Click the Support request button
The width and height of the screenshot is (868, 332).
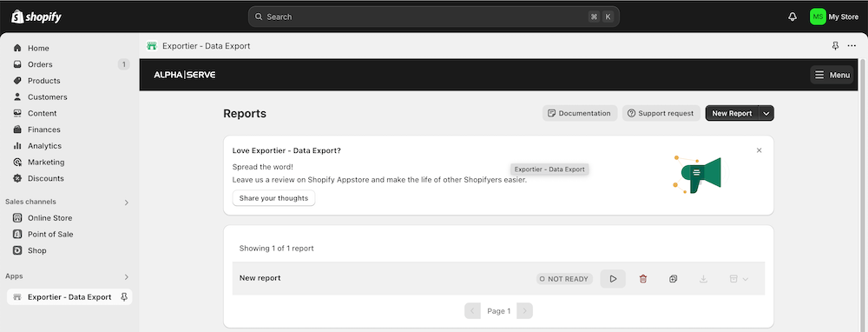click(x=661, y=113)
